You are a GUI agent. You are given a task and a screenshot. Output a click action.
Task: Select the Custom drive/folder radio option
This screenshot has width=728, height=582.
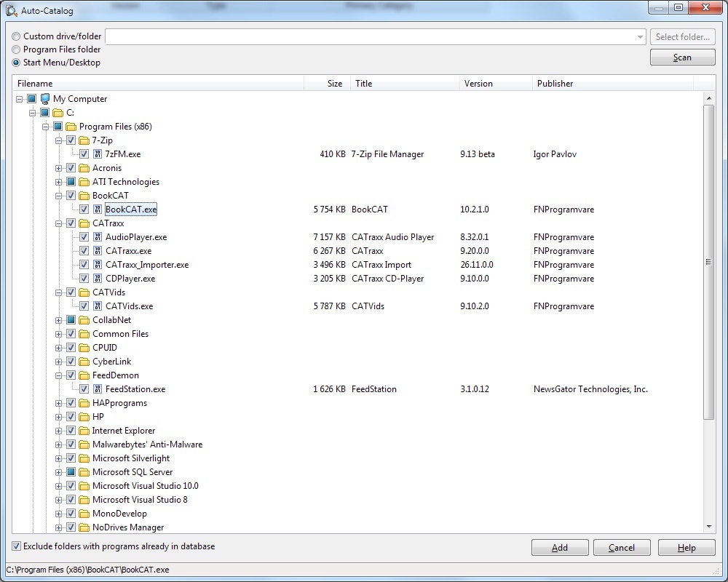click(16, 36)
